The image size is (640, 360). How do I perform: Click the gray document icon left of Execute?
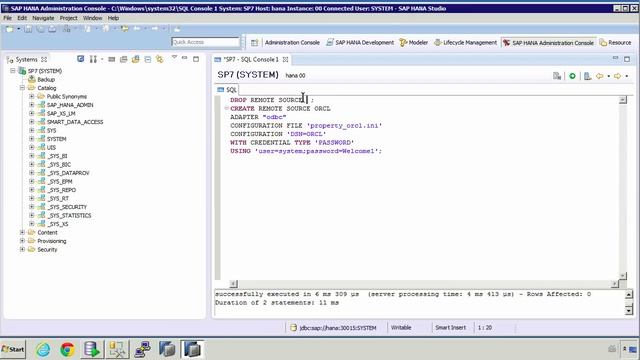[x=557, y=76]
